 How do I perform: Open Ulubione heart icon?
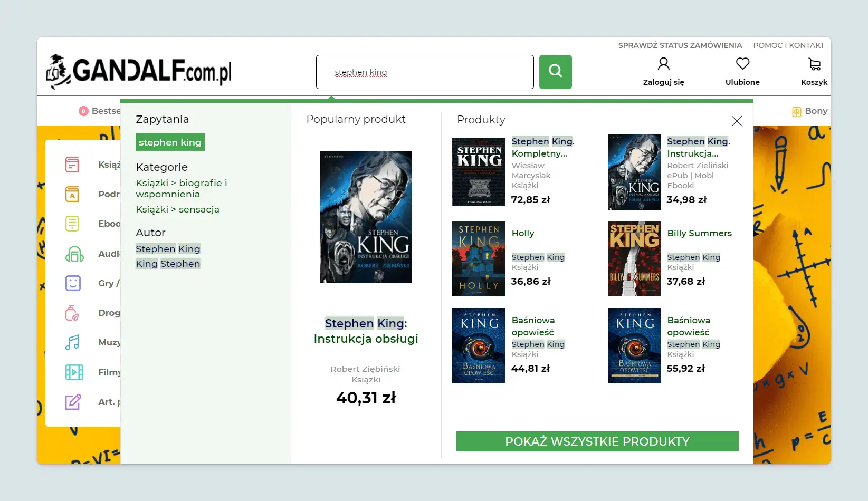pos(742,64)
